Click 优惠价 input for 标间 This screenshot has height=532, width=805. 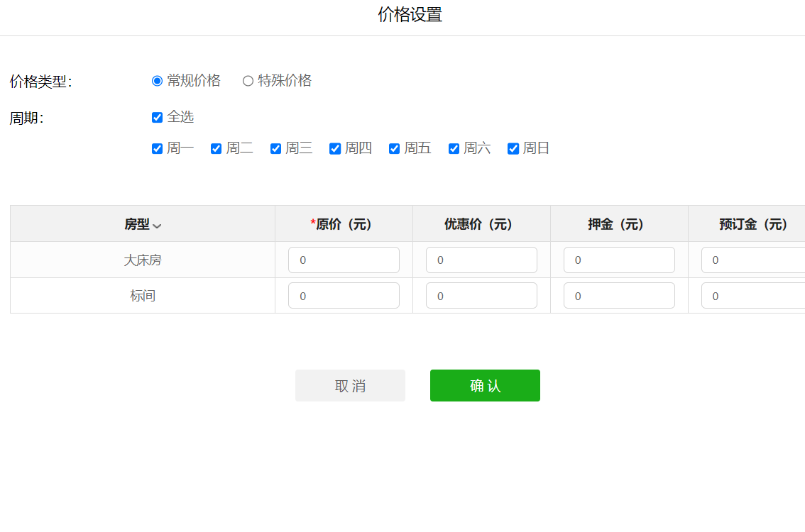point(481,296)
